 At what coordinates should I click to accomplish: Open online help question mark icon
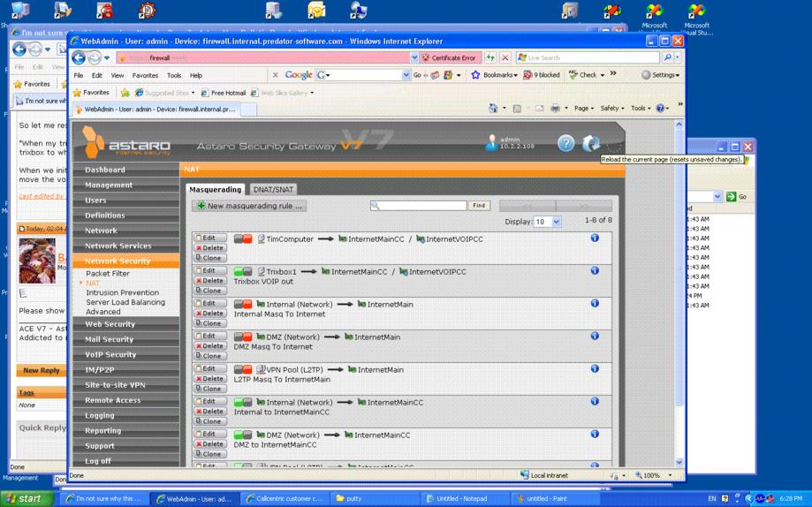[565, 142]
